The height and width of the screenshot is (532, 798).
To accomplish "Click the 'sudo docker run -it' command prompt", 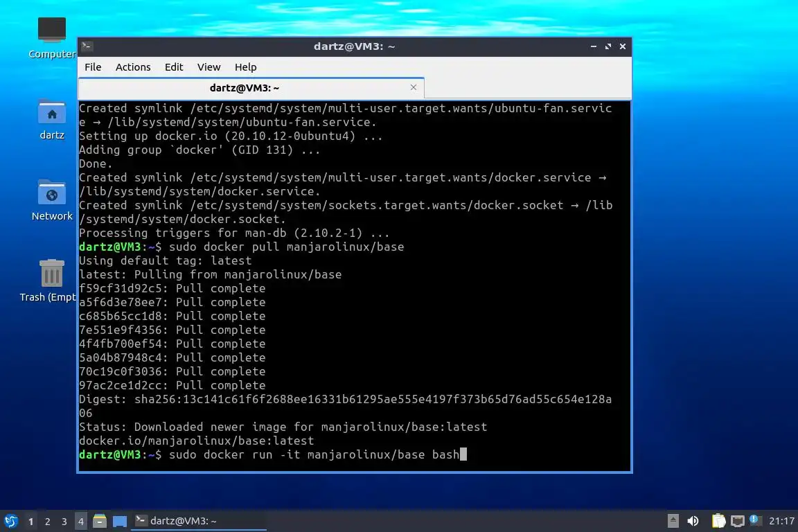I will 273,454.
